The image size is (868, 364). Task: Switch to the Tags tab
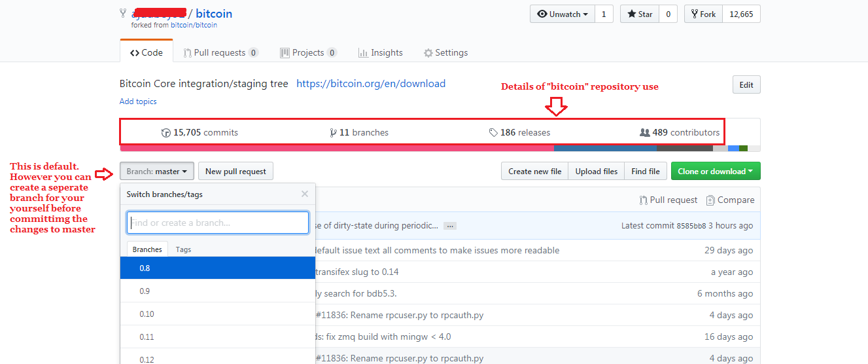[183, 249]
